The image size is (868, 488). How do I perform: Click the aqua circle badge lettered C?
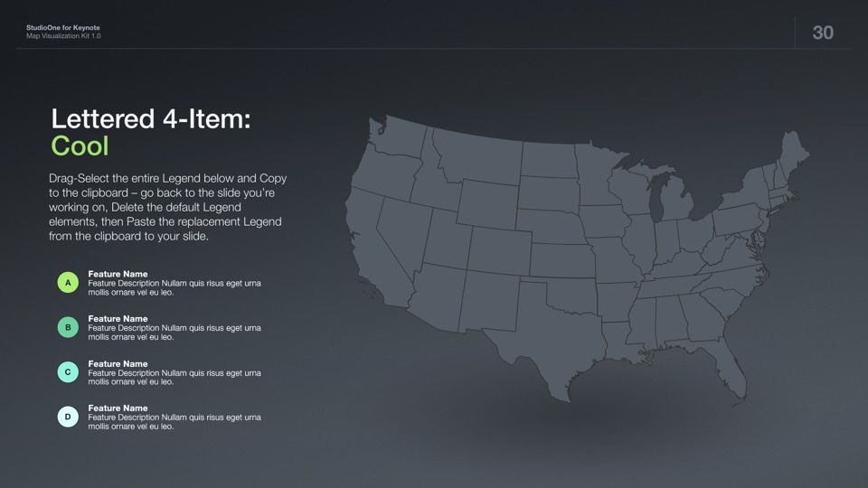tap(68, 371)
